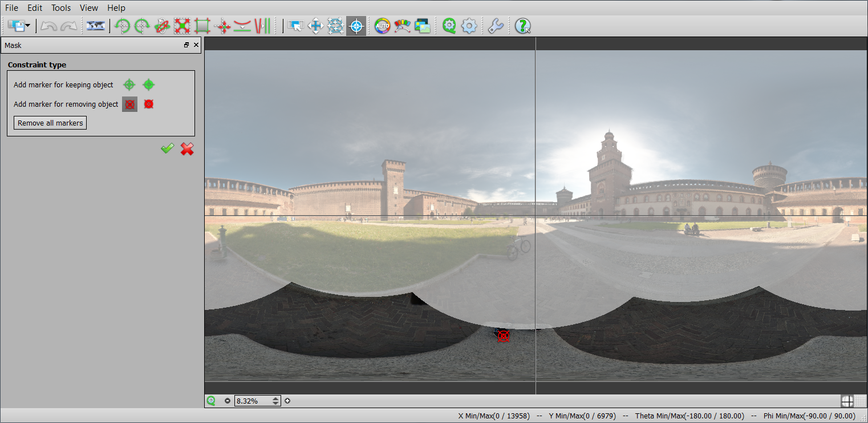868x423 pixels.
Task: Choose the image selection pointer tool
Action: coord(295,26)
